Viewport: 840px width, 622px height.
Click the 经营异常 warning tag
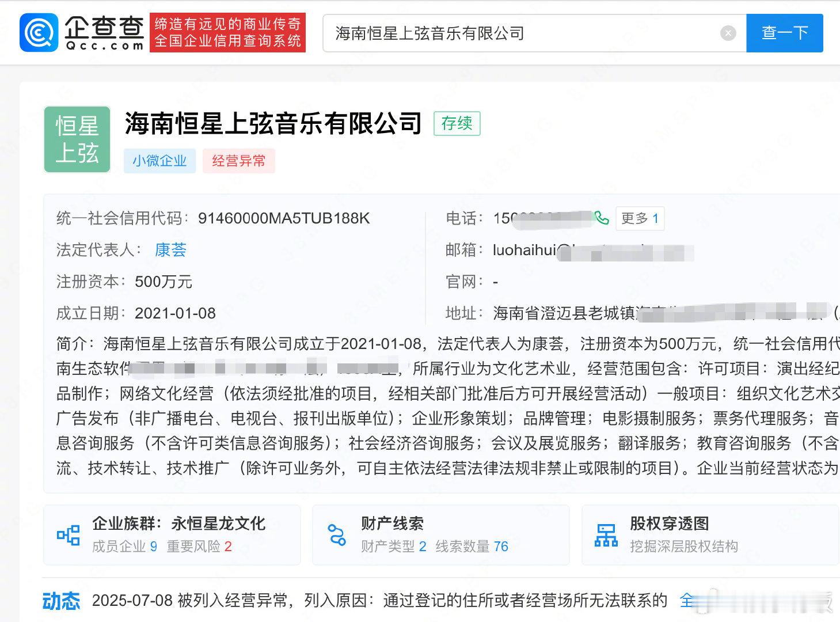tap(238, 161)
